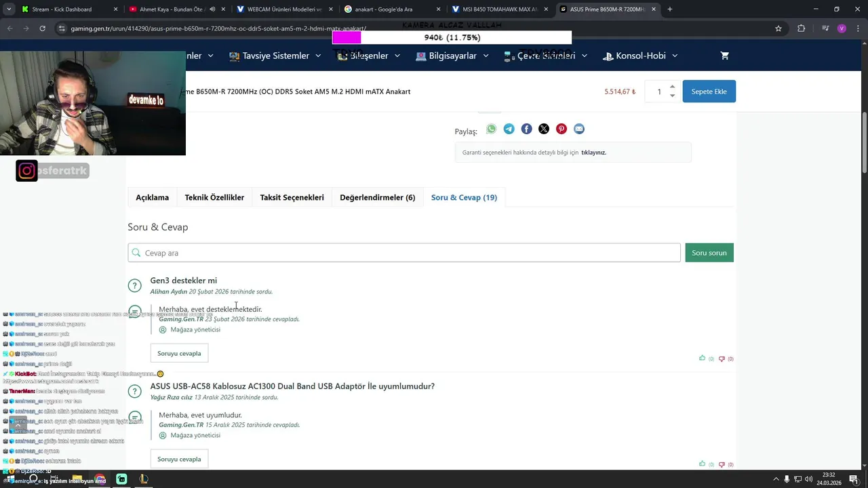Open volume control in system tray
Viewport: 868px width, 488px height.
[809, 479]
